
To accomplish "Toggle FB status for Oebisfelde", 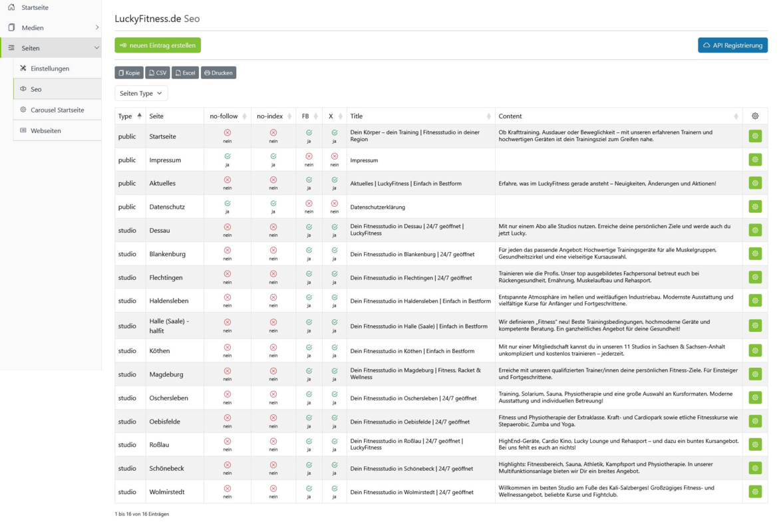I will click(x=309, y=418).
